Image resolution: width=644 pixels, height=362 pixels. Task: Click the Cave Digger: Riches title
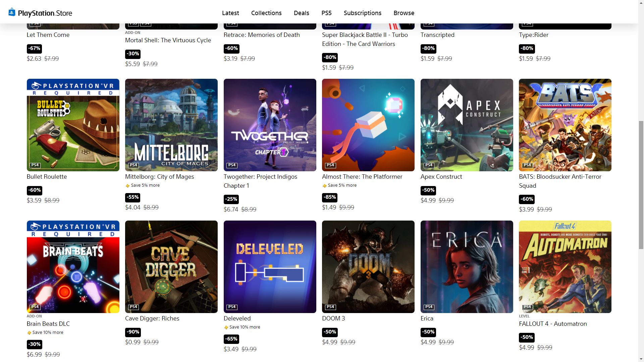tap(152, 318)
